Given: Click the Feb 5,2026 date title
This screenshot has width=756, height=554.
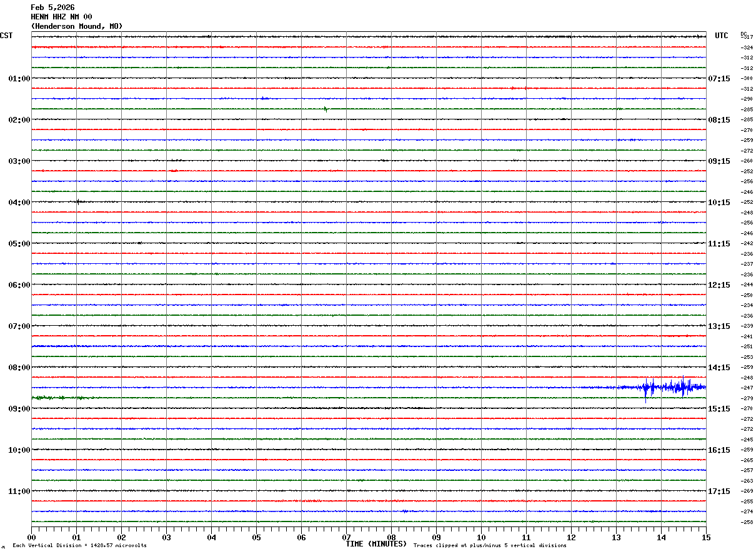Looking at the screenshot, I should click(x=52, y=8).
